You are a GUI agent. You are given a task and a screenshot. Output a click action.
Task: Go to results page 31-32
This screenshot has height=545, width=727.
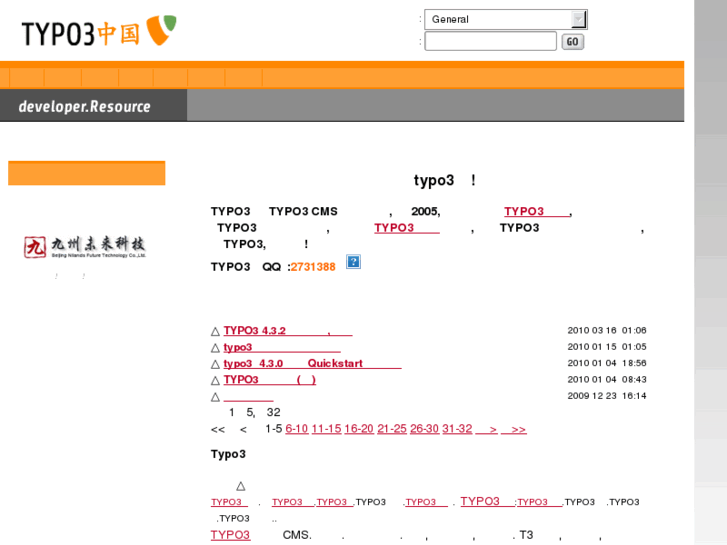[457, 429]
